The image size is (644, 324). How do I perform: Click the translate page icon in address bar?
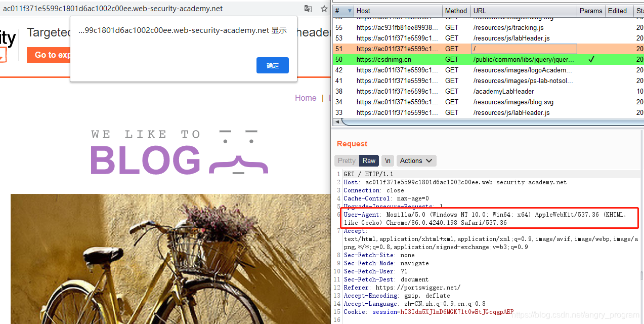308,9
